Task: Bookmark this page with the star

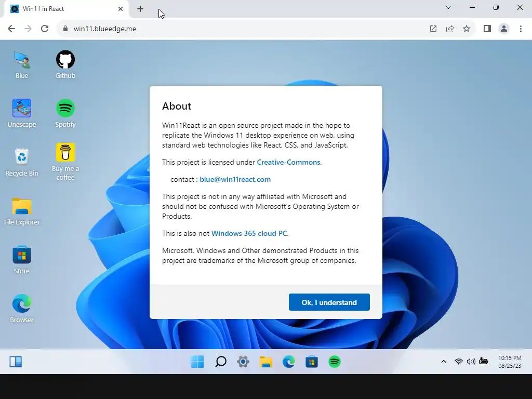Action: tap(467, 29)
